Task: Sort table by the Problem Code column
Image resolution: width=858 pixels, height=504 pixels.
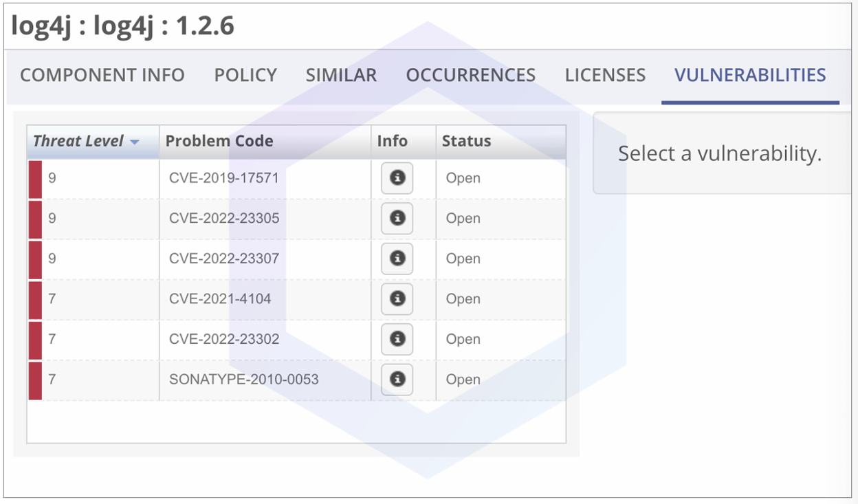Action: pos(219,141)
